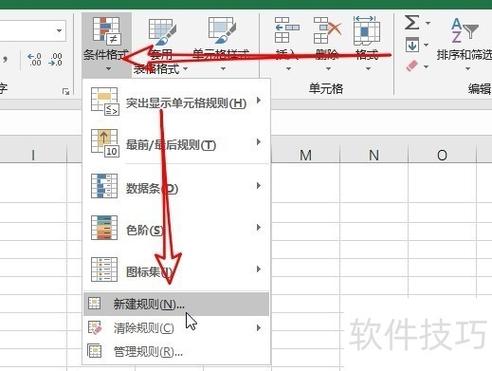The width and height of the screenshot is (492, 371).
Task: Click the Top/Bottom Rules icon
Action: pyautogui.click(x=105, y=143)
